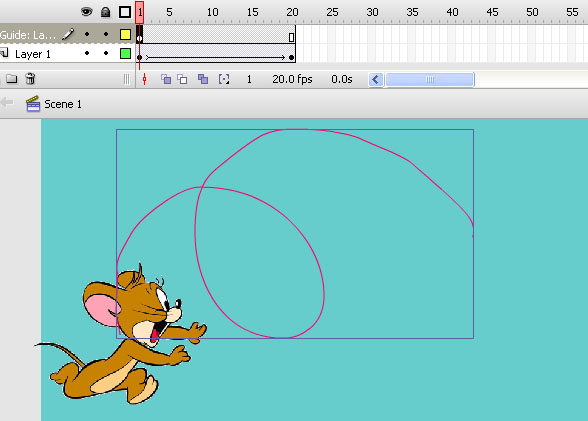
Task: Click the Edit Multiple Frames button
Action: point(203,79)
